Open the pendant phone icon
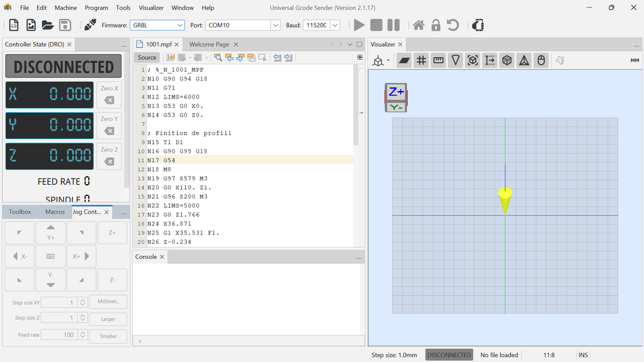This screenshot has width=644, height=362. click(x=478, y=25)
